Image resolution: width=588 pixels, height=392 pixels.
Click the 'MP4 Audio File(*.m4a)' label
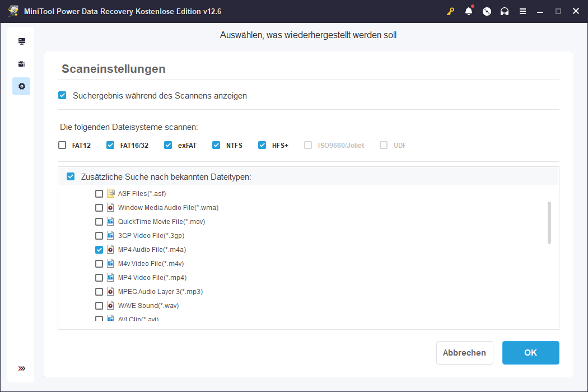coord(152,249)
